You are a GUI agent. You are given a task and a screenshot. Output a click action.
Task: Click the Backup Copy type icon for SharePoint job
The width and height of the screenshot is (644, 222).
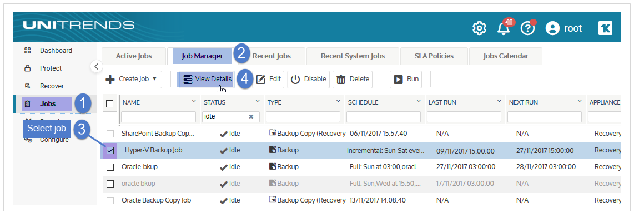(x=272, y=133)
